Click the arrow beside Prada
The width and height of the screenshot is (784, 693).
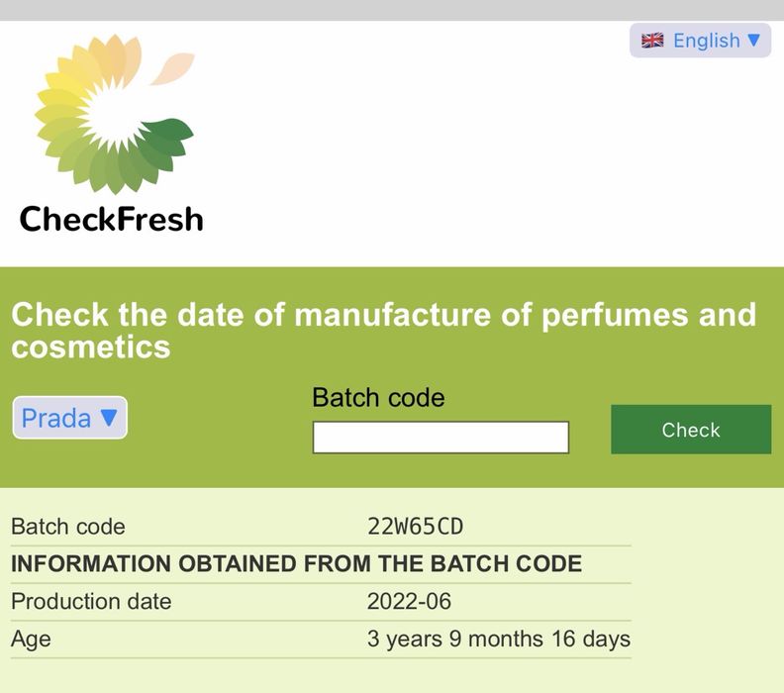click(109, 418)
